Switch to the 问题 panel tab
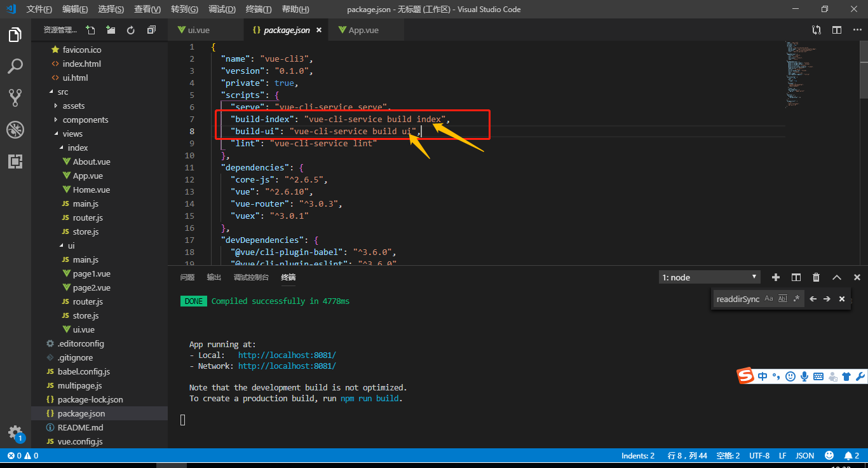This screenshot has width=868, height=468. [x=187, y=277]
